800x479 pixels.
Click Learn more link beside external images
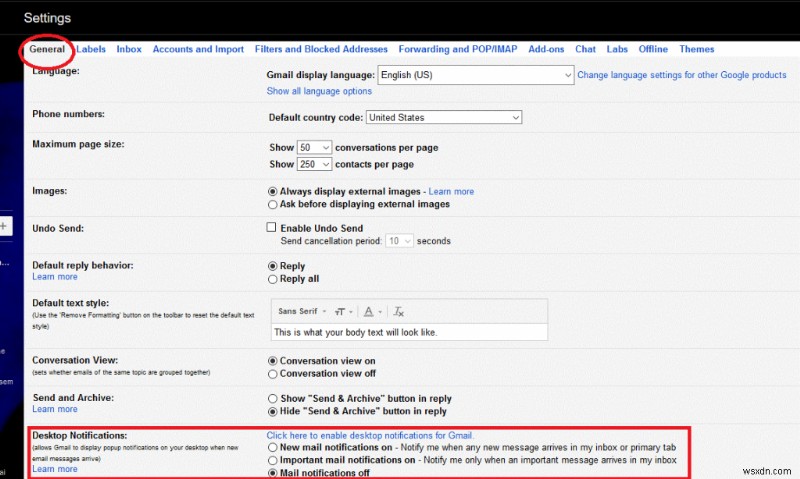tap(451, 191)
